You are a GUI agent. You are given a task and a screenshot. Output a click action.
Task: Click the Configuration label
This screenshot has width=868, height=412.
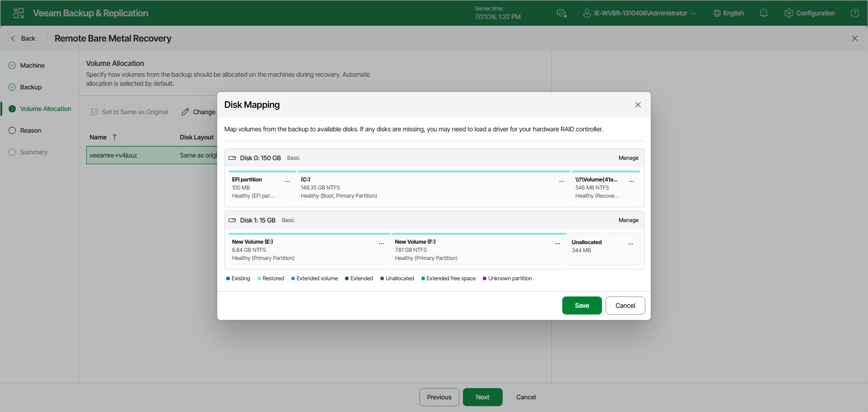pos(816,13)
